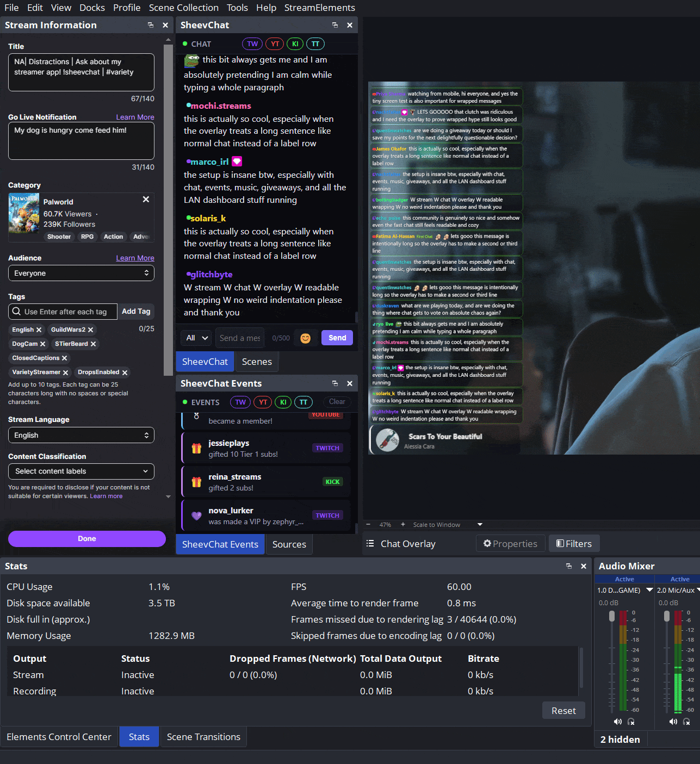This screenshot has width=700, height=764.
Task: Reset the Stats counters
Action: click(563, 711)
